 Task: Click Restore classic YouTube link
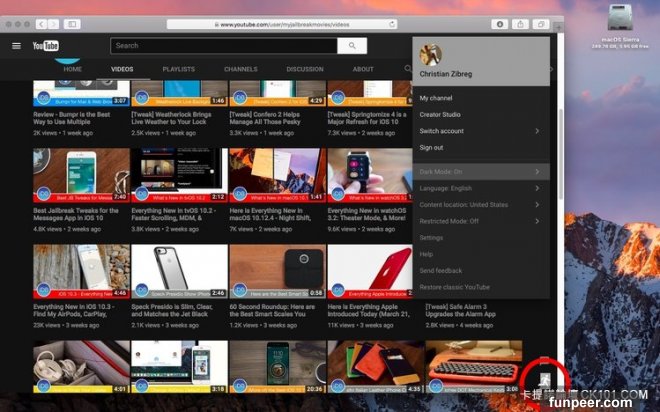tap(455, 286)
